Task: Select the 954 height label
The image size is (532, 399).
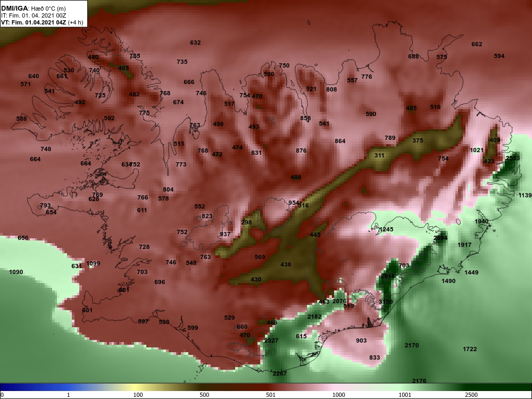Action: click(294, 203)
